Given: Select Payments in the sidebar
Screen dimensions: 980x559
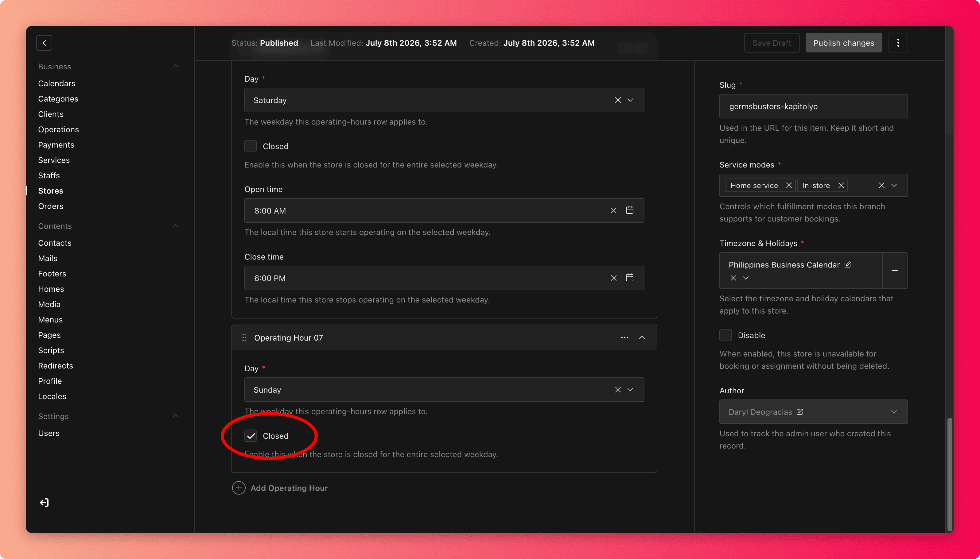Looking at the screenshot, I should pyautogui.click(x=56, y=145).
